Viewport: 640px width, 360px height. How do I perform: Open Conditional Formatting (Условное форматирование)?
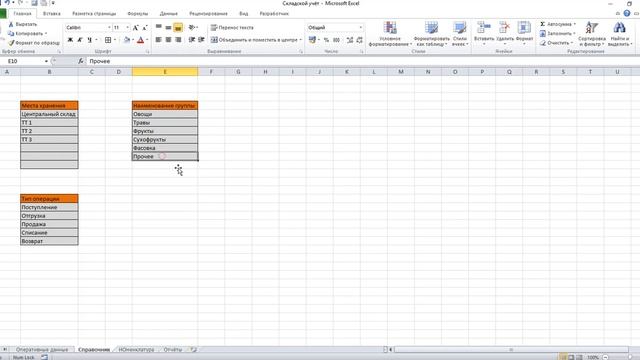click(390, 34)
